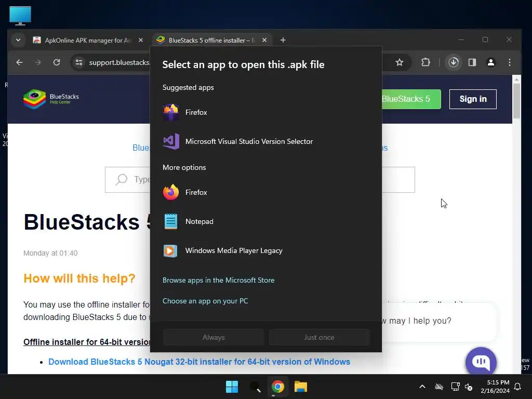Choose Microsoft Visual Studio Version Selector

(265, 141)
